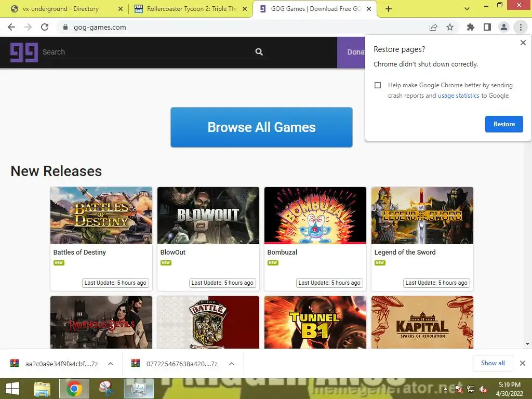Click the muted volume tray icon
The height and width of the screenshot is (399, 532).
(x=483, y=389)
